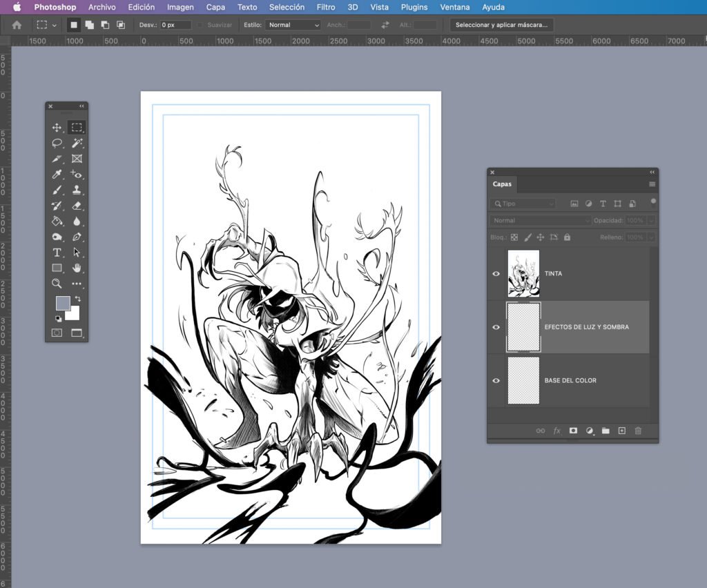Screen dimensions: 707x588
Task: Activate the Paint Bucket tool
Action: click(57, 222)
